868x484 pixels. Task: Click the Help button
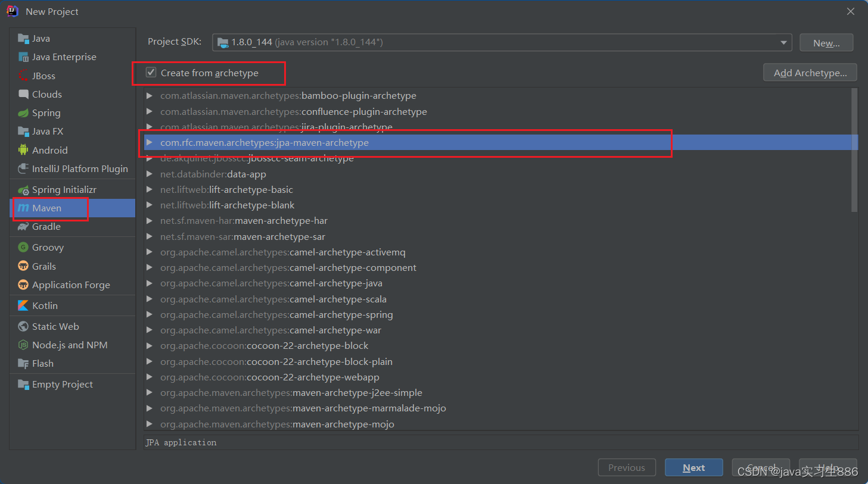[828, 467]
